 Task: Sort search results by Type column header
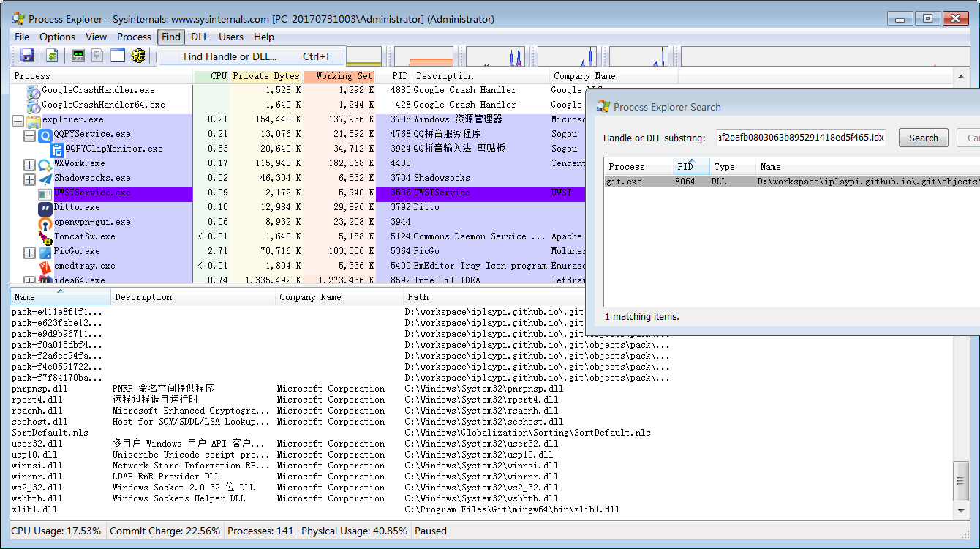pos(732,167)
